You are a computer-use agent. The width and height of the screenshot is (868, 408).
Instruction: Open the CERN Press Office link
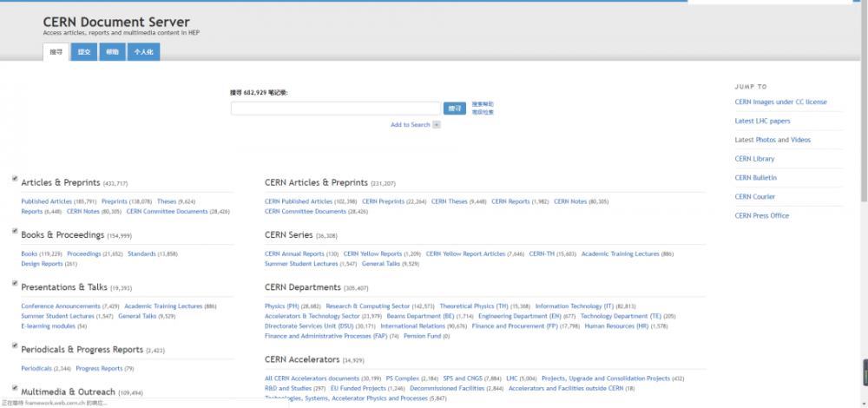(762, 216)
